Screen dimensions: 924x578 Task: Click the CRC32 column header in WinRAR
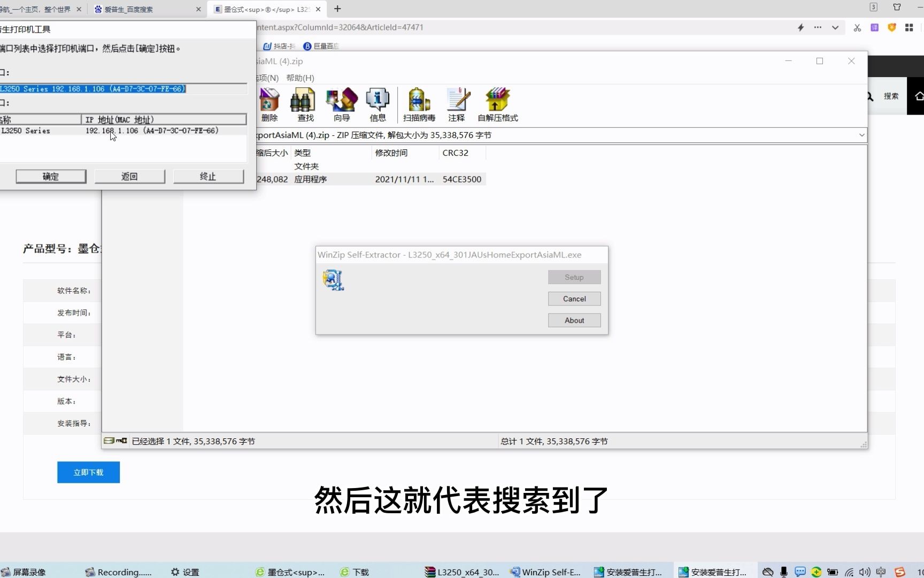[462, 153]
